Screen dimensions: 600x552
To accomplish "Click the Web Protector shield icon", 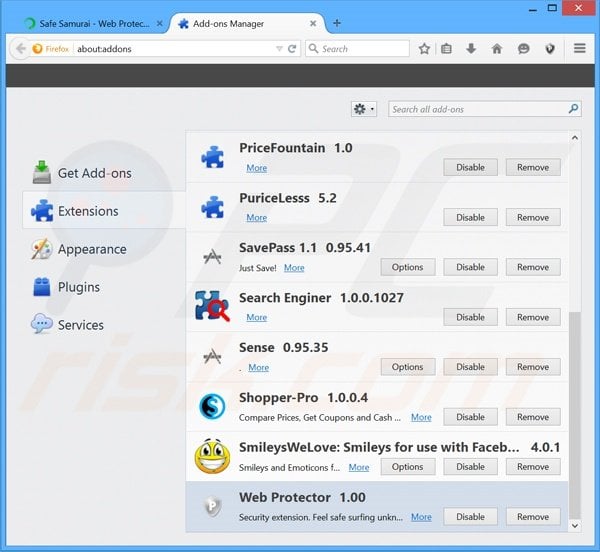I will 212,506.
